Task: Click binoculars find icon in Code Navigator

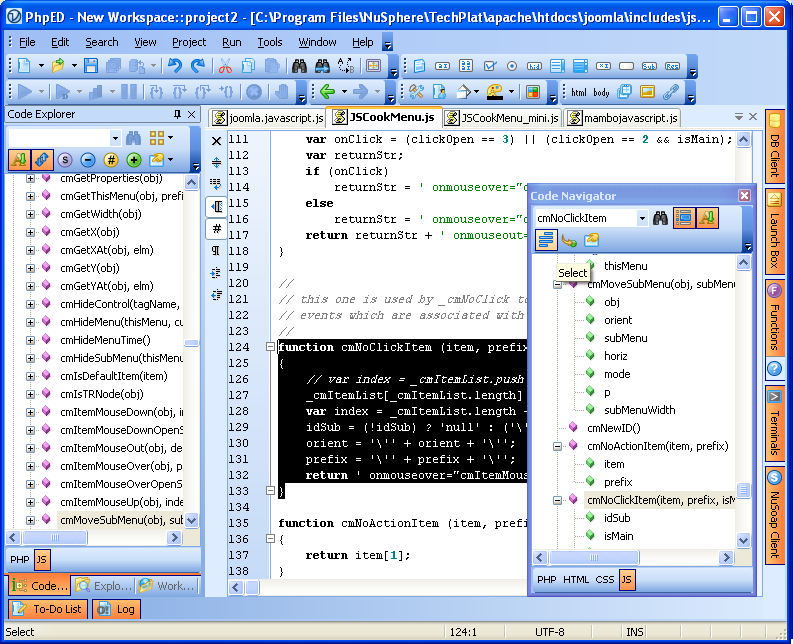Action: point(660,219)
